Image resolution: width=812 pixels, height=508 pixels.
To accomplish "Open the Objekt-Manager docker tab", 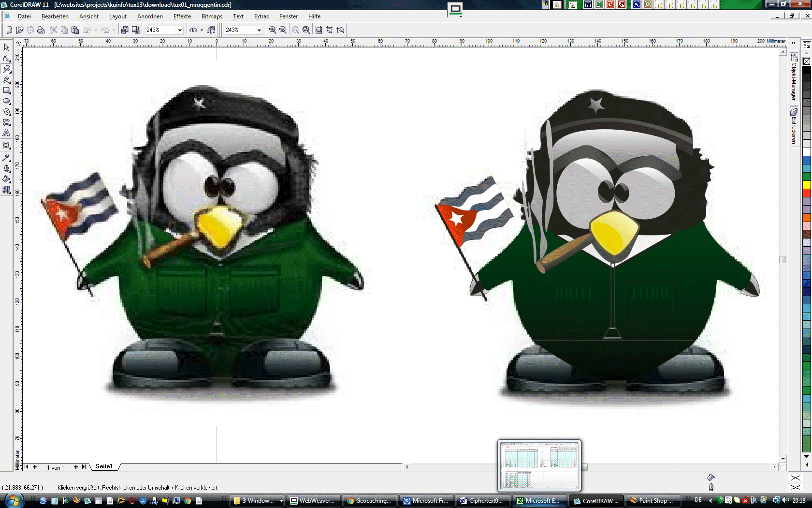I will tap(794, 77).
